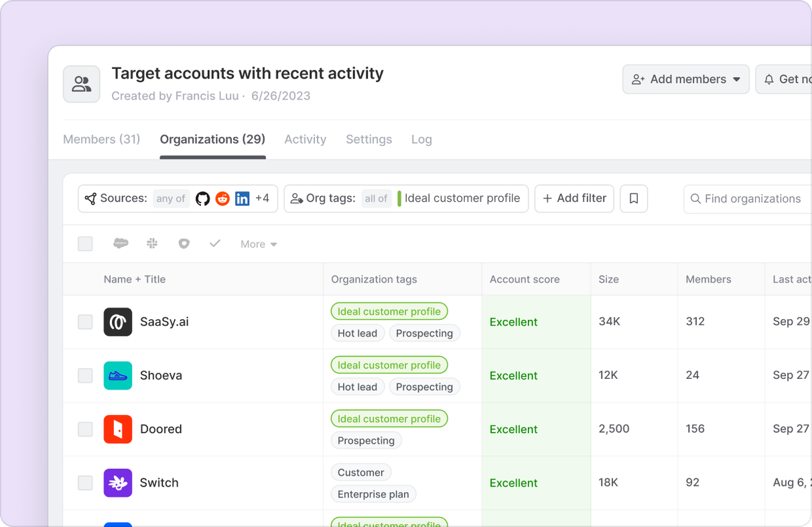Image resolution: width=812 pixels, height=527 pixels.
Task: Open the Add members dropdown
Action: 685,79
